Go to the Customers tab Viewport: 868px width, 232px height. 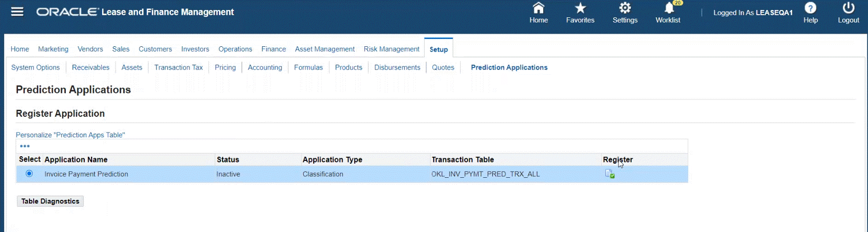pyautogui.click(x=155, y=49)
